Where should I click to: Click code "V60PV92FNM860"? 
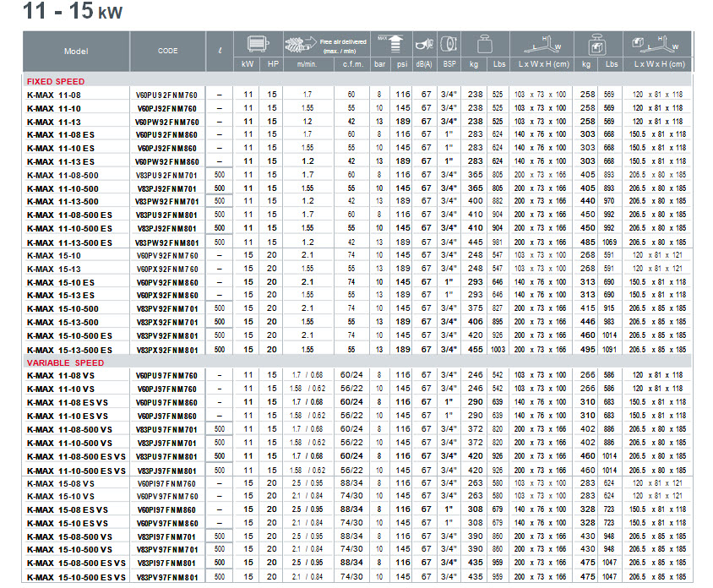coord(167,283)
